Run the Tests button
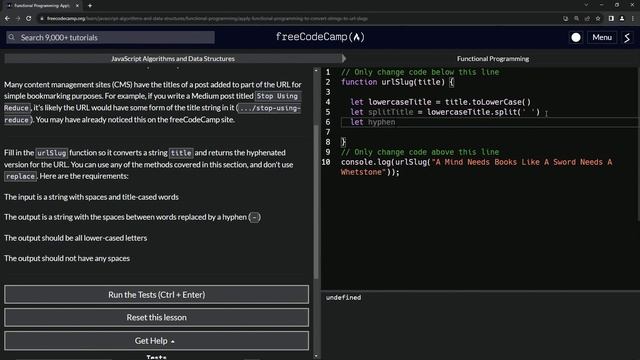Viewport: 640px width, 360px height. pyautogui.click(x=156, y=294)
